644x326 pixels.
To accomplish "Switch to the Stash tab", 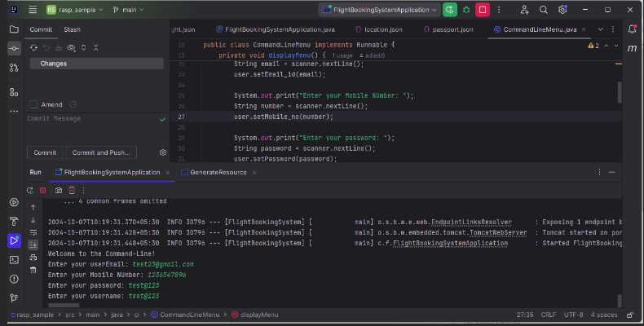I will (x=73, y=29).
